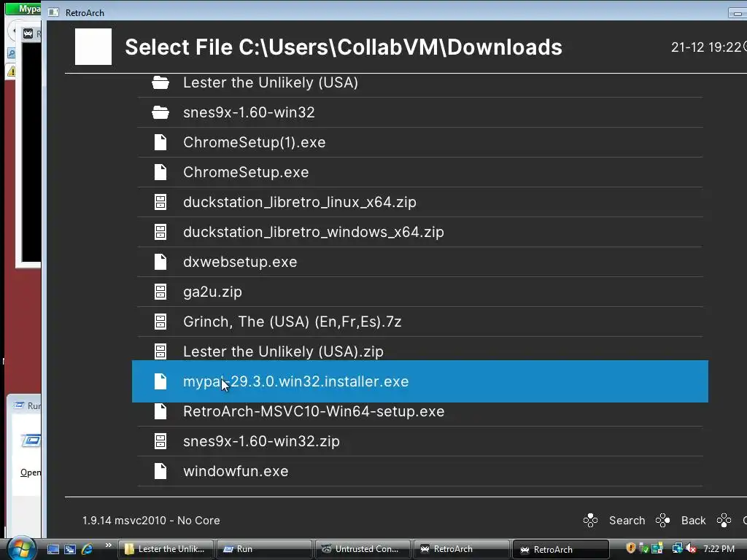
Task: Click Switch Between Windows quick launch icon
Action: [x=70, y=549]
